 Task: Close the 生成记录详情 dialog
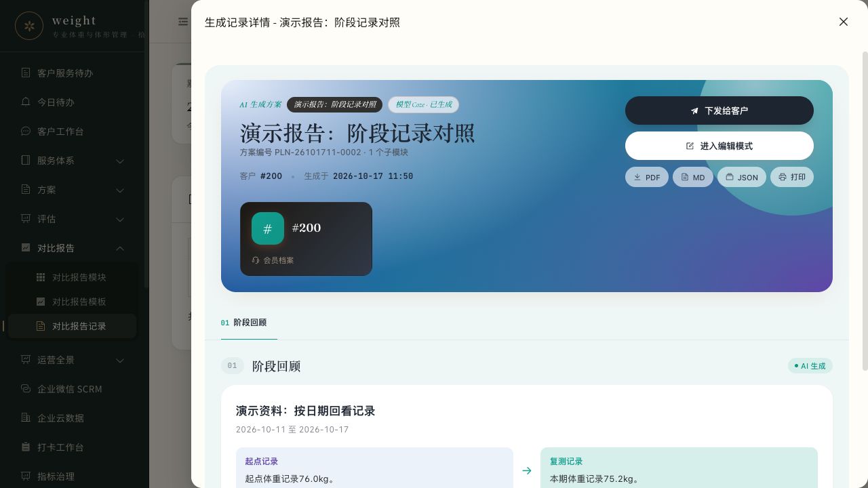[x=844, y=22]
